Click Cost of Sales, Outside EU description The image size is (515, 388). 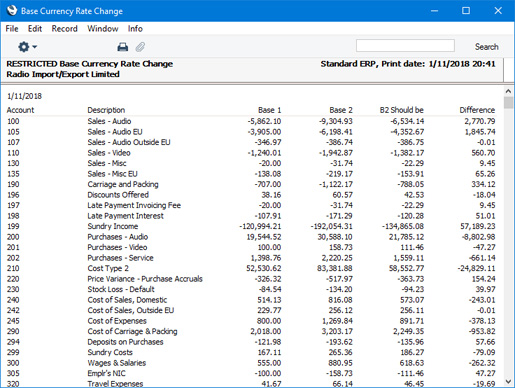tap(131, 310)
